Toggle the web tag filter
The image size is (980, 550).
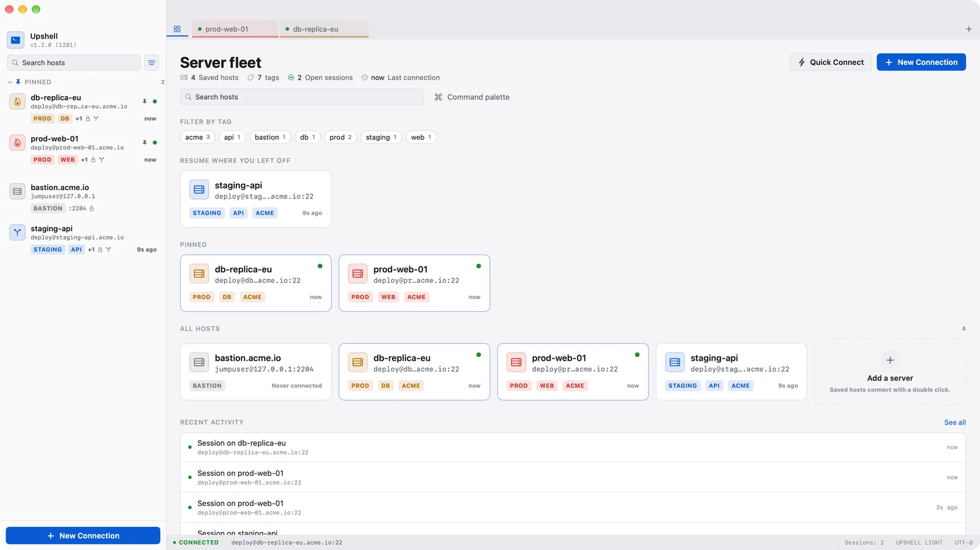click(x=421, y=137)
